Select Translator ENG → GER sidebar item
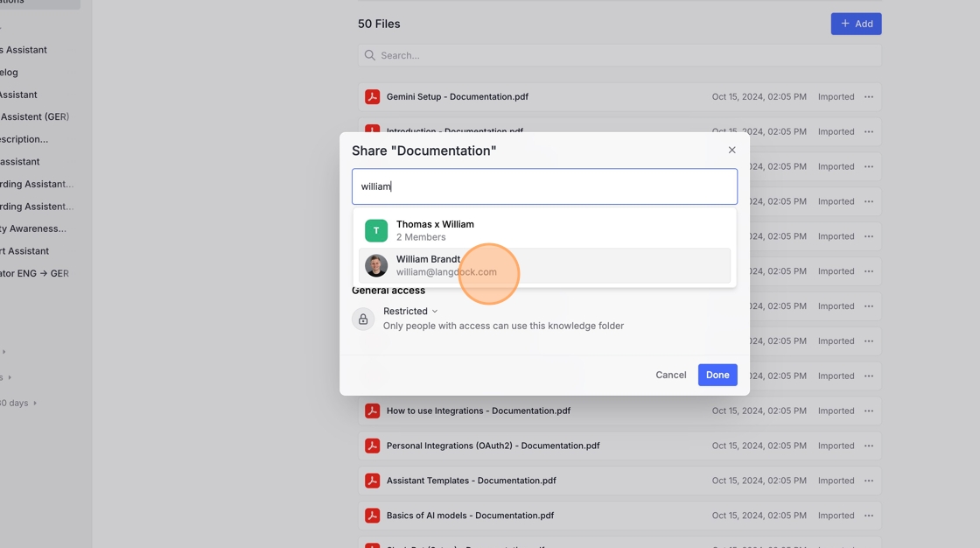The width and height of the screenshot is (980, 548). [x=35, y=273]
